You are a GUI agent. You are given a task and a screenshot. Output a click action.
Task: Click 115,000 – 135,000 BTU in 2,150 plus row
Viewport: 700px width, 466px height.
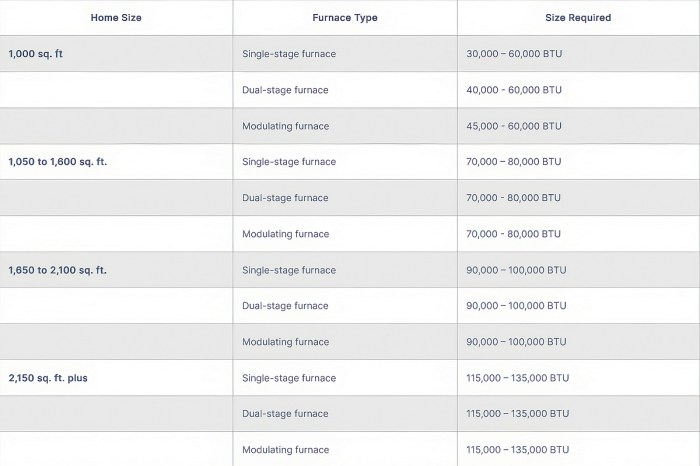coord(518,378)
